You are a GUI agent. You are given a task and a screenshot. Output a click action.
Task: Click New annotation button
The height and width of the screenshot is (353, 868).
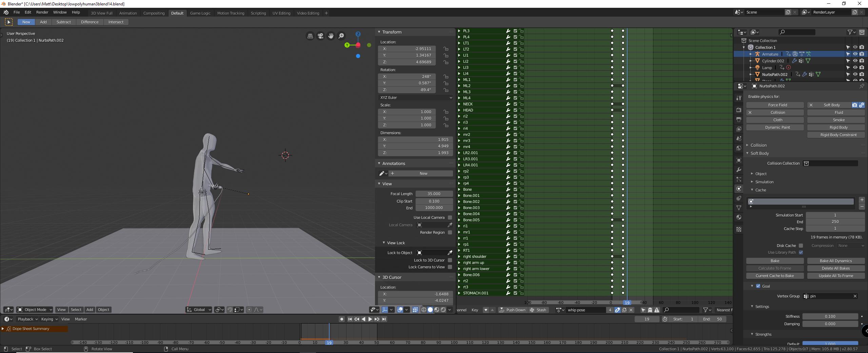pos(420,173)
